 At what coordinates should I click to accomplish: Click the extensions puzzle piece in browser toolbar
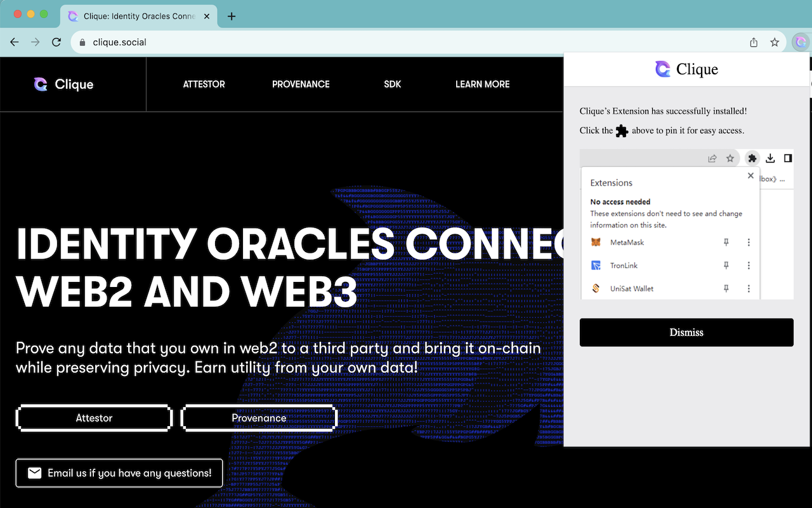[x=752, y=157]
